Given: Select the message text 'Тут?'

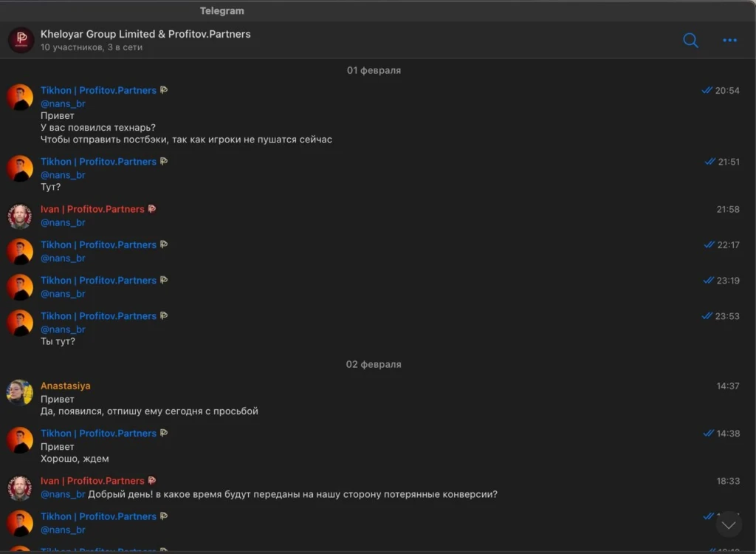Looking at the screenshot, I should [x=51, y=187].
